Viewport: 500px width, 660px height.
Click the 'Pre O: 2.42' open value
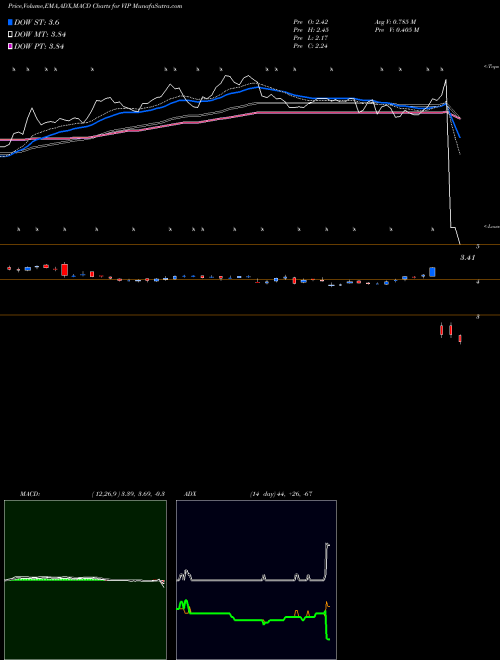pyautogui.click(x=311, y=22)
